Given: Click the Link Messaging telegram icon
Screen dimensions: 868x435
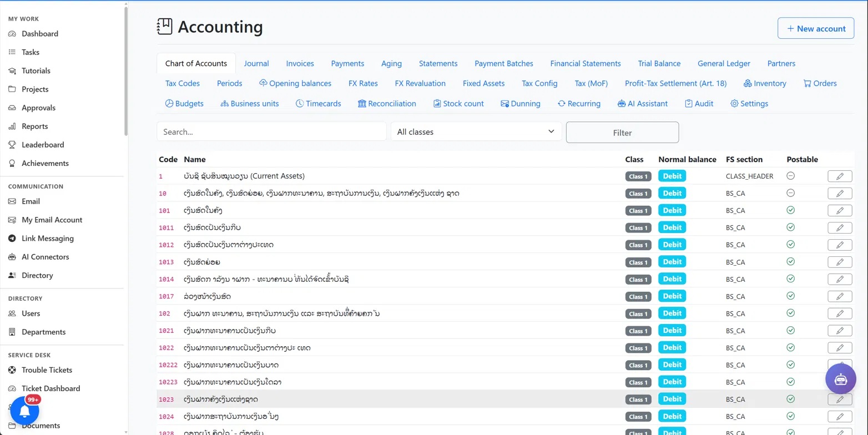Looking at the screenshot, I should pyautogui.click(x=12, y=239).
